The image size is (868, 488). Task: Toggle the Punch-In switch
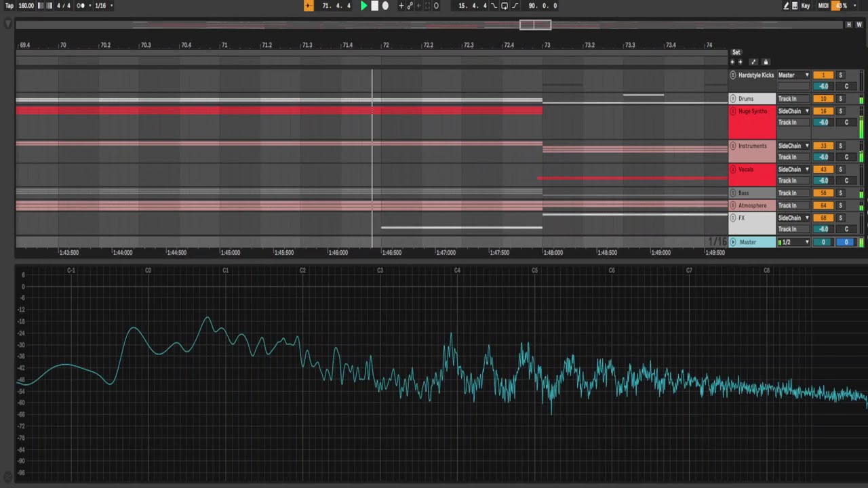[x=494, y=5]
